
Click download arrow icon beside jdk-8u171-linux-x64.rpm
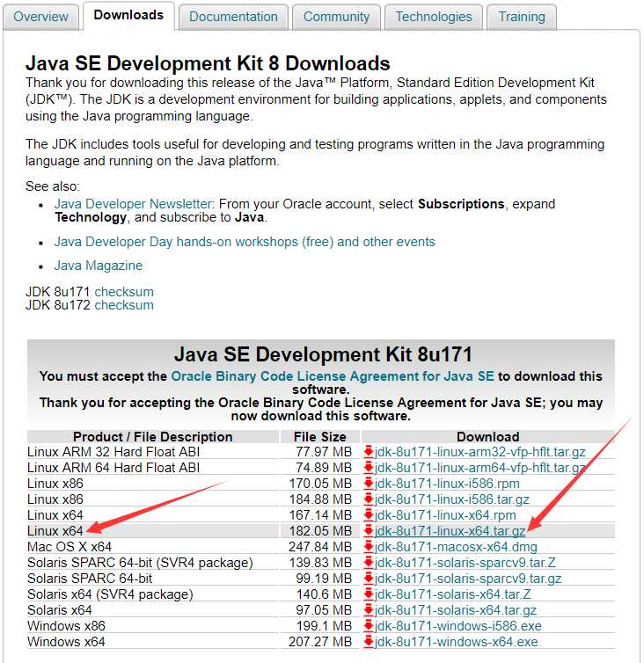pos(368,515)
